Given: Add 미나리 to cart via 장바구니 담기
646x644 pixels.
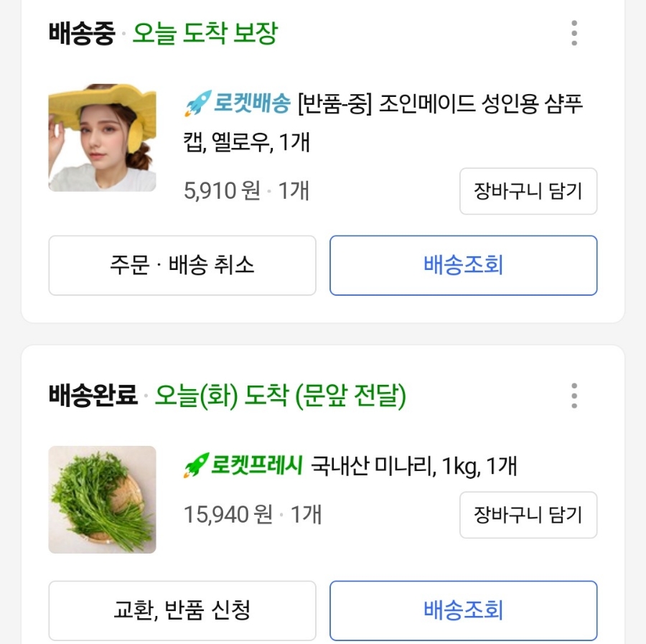Looking at the screenshot, I should click(528, 515).
